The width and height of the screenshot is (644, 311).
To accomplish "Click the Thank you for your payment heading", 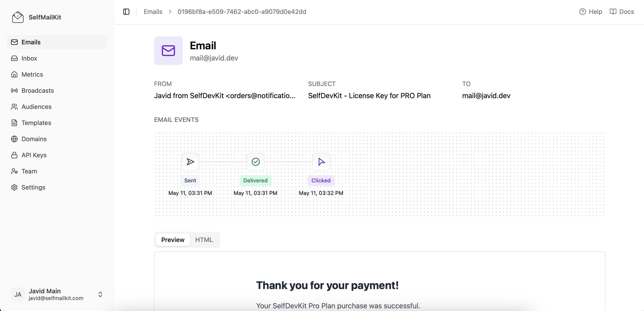I will 327,285.
